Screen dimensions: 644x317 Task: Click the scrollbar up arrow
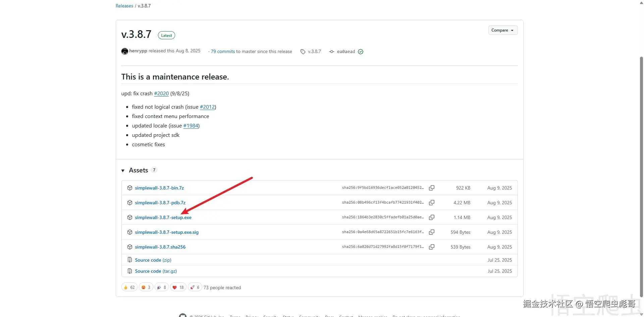pos(641,3)
